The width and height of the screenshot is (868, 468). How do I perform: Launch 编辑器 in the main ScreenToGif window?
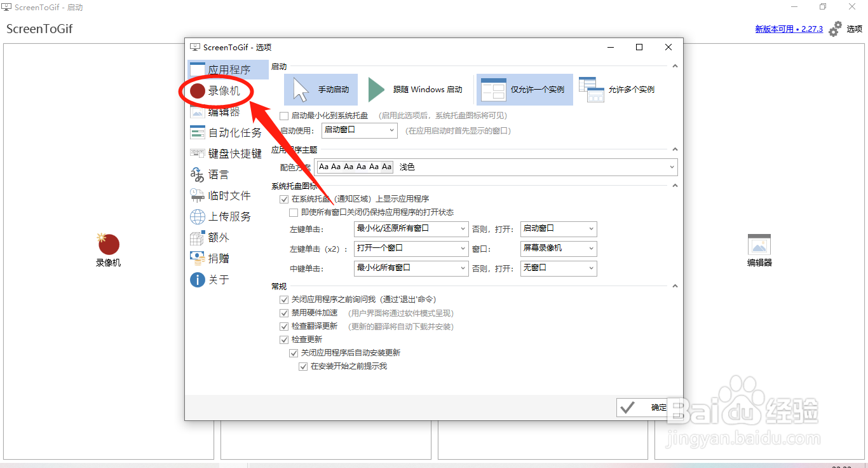pos(759,250)
